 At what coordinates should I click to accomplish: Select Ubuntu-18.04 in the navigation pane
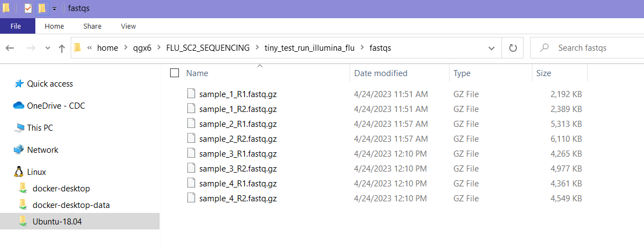tap(58, 221)
